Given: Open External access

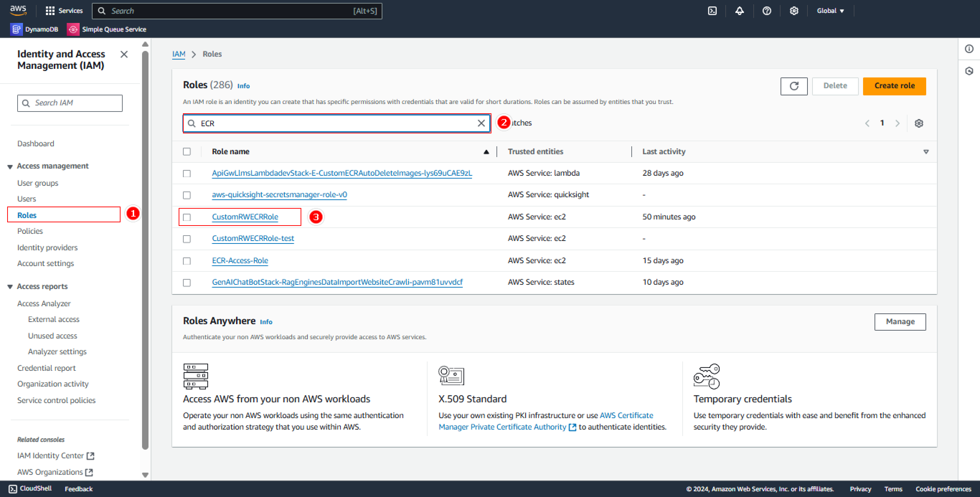Looking at the screenshot, I should pyautogui.click(x=54, y=319).
